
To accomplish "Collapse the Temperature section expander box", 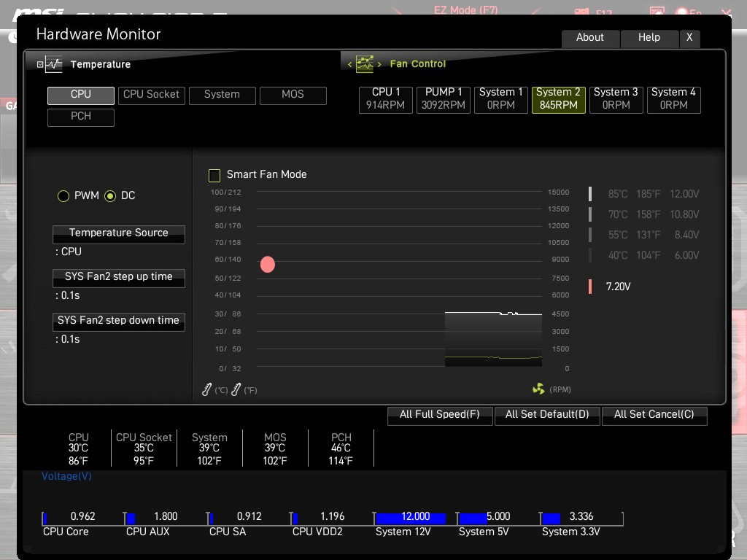I will click(40, 64).
